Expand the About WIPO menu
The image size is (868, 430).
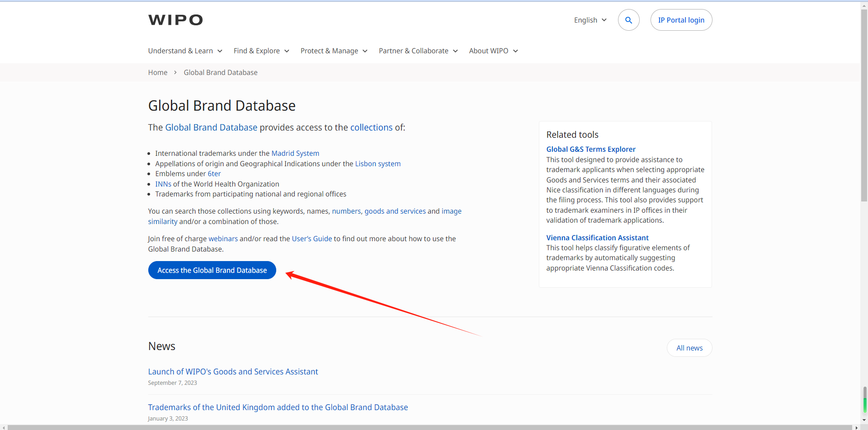click(x=493, y=51)
